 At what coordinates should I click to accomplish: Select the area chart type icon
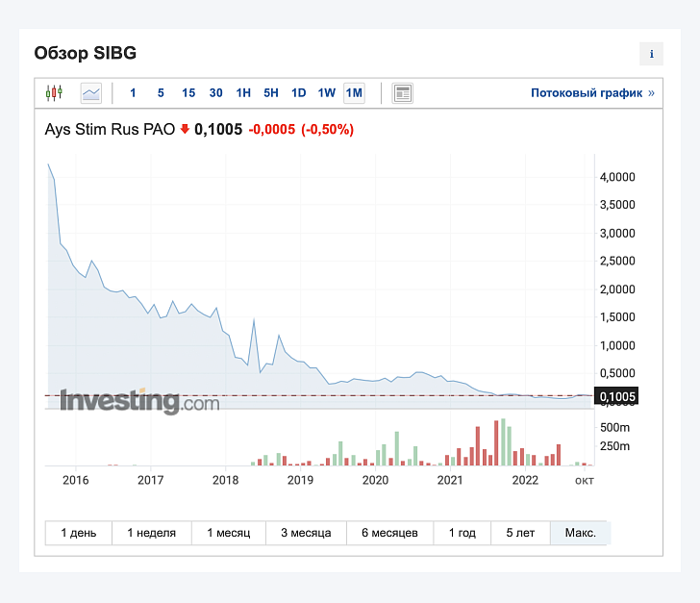coord(91,93)
